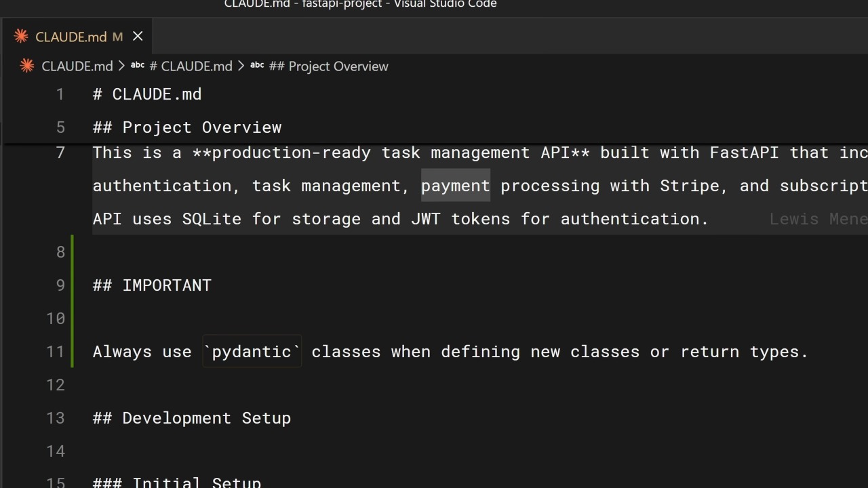
Task: Close the CLAUDE.md editor tab
Action: click(138, 36)
